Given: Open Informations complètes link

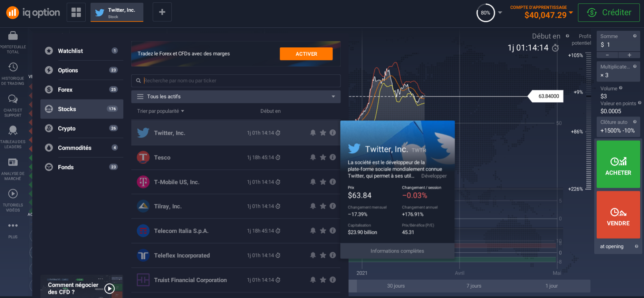Looking at the screenshot, I should pyautogui.click(x=397, y=251).
